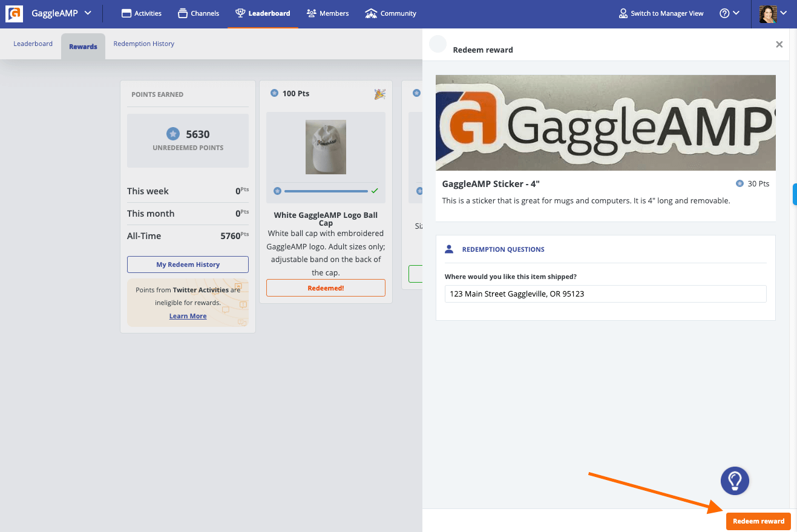Click the Activities icon in navigation
797x532 pixels.
(x=126, y=13)
